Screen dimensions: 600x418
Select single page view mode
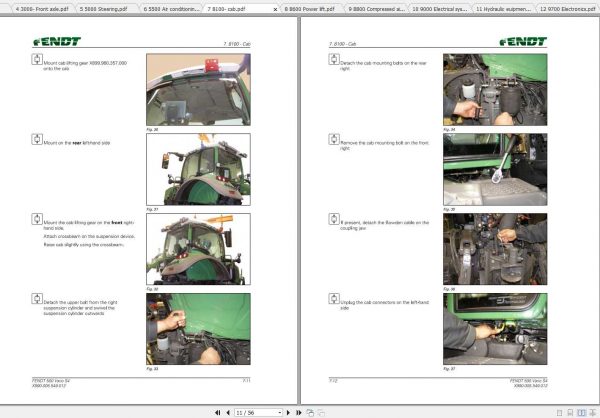point(559,413)
